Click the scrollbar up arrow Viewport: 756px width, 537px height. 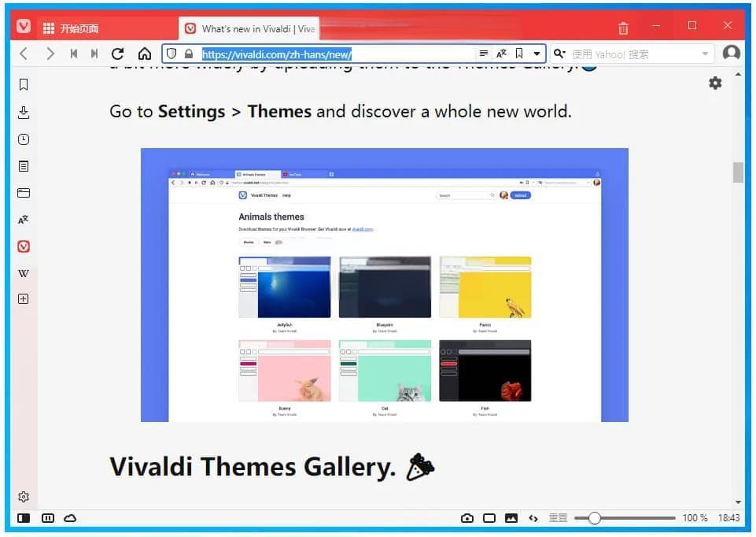point(738,74)
